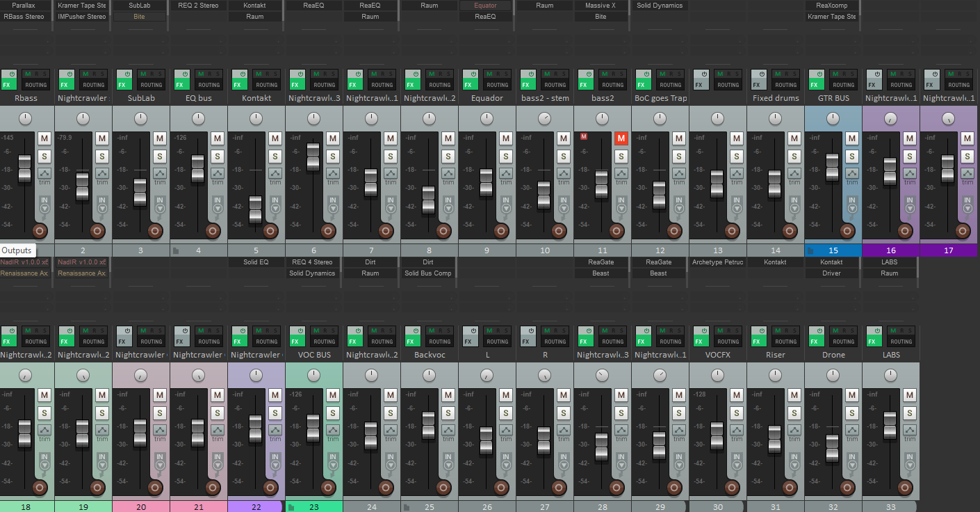Toggle FX bypass power icon on Kontakt track
Image resolution: width=980 pixels, height=512 pixels.
(243, 74)
